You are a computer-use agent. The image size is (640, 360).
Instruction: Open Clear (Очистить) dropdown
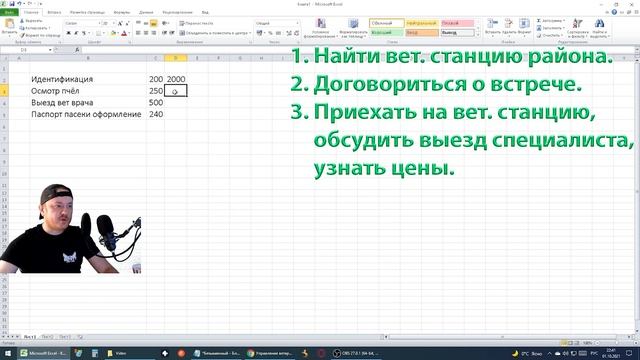click(550, 36)
